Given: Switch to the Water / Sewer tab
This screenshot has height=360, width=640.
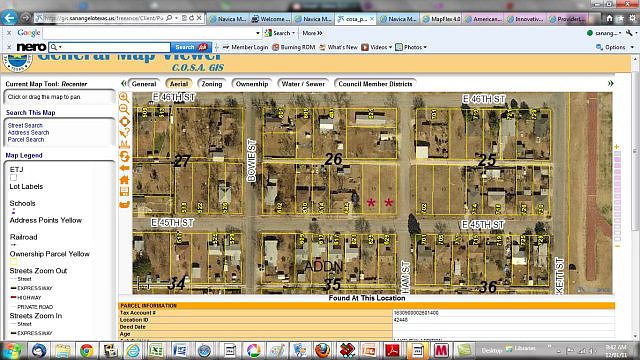Looking at the screenshot, I should point(303,84).
